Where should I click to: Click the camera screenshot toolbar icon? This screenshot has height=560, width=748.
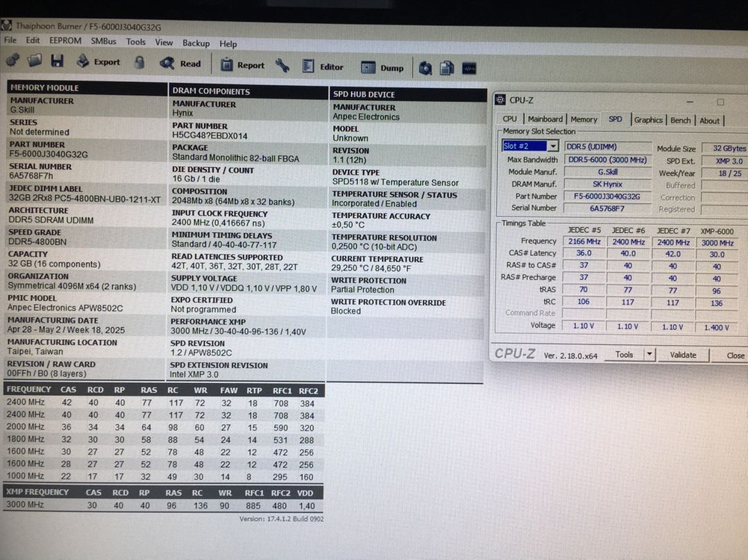pos(425,68)
